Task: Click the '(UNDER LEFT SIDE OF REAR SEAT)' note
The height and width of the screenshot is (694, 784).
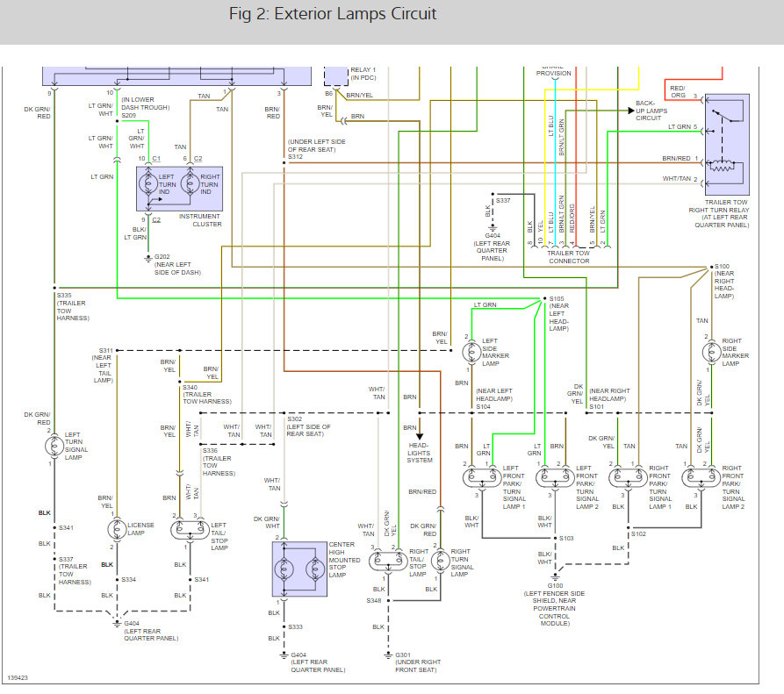Action: coord(317,146)
